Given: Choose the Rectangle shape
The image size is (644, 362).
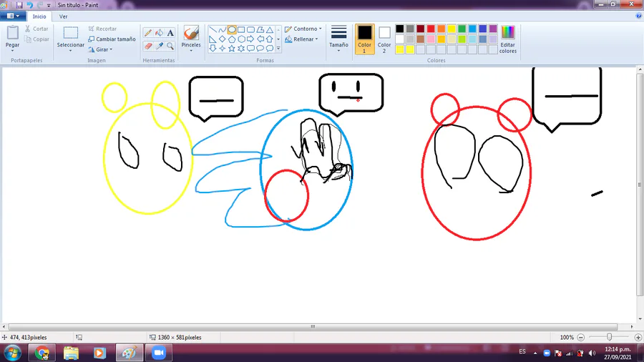Looking at the screenshot, I should click(241, 30).
